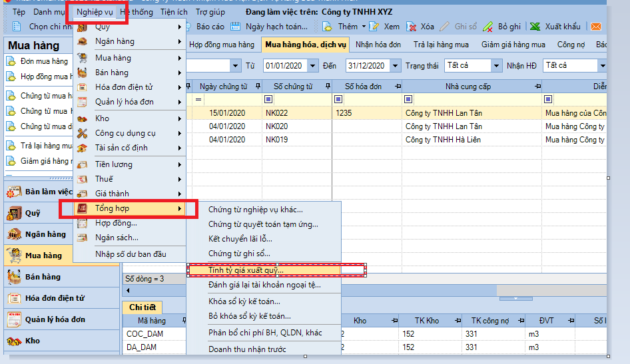The image size is (630, 364).
Task: Switch to Nhận hóa đơn tab
Action: pyautogui.click(x=378, y=45)
